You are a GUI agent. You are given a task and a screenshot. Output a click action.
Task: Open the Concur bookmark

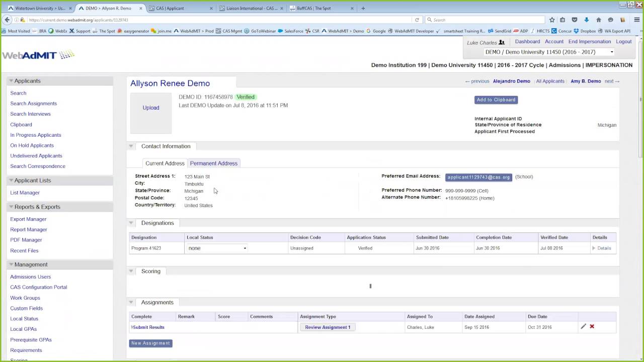[x=561, y=31]
